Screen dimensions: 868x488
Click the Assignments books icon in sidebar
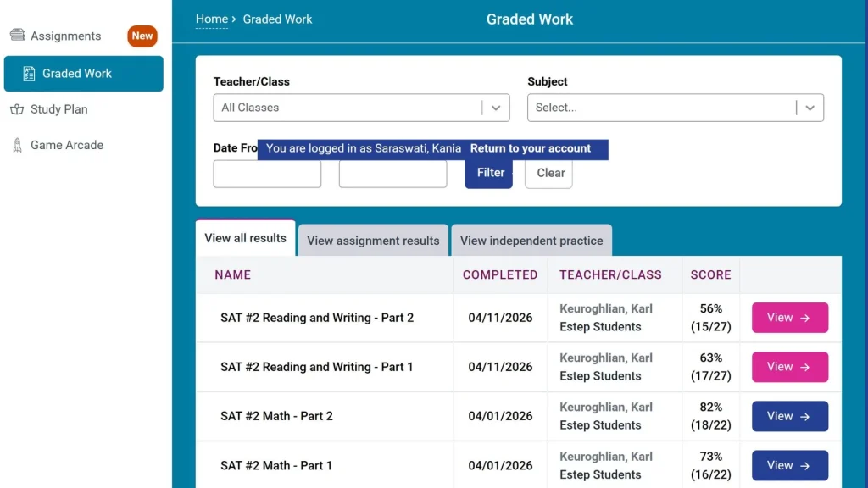click(x=17, y=35)
